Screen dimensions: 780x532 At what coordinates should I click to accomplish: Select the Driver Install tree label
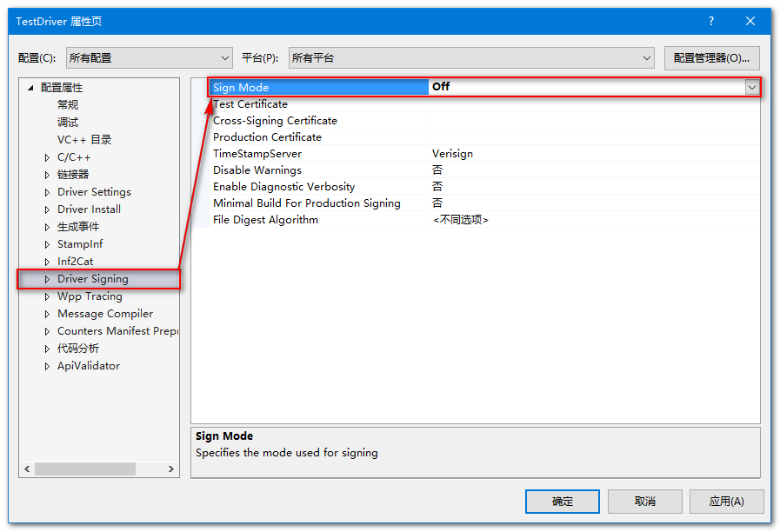pos(89,209)
